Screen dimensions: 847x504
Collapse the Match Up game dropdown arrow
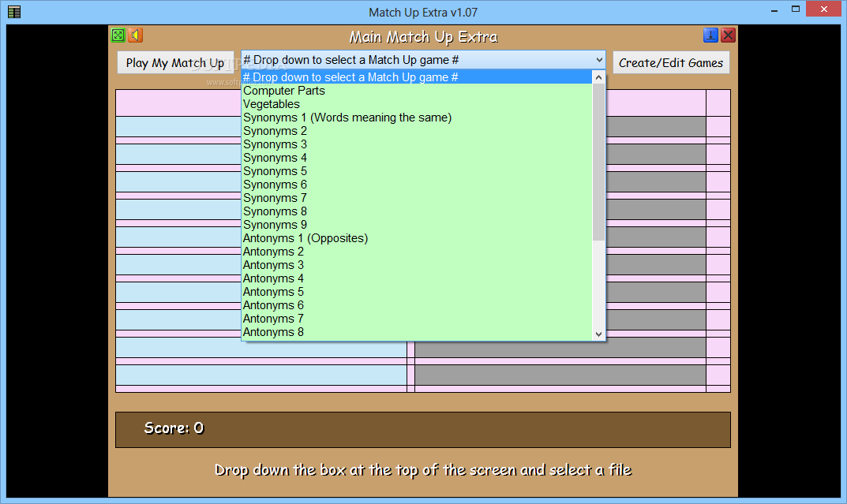tap(599, 60)
